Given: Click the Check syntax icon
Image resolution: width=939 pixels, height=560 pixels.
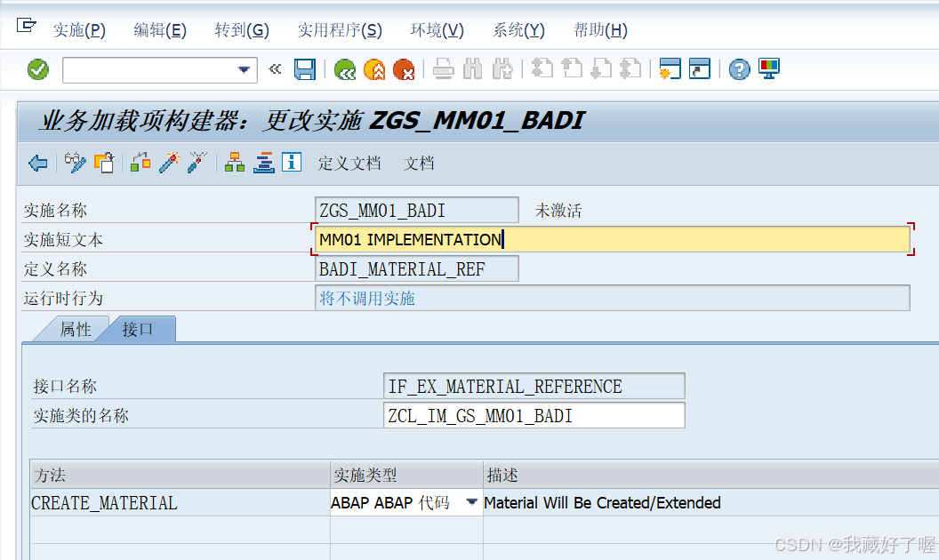Looking at the screenshot, I should [x=140, y=163].
